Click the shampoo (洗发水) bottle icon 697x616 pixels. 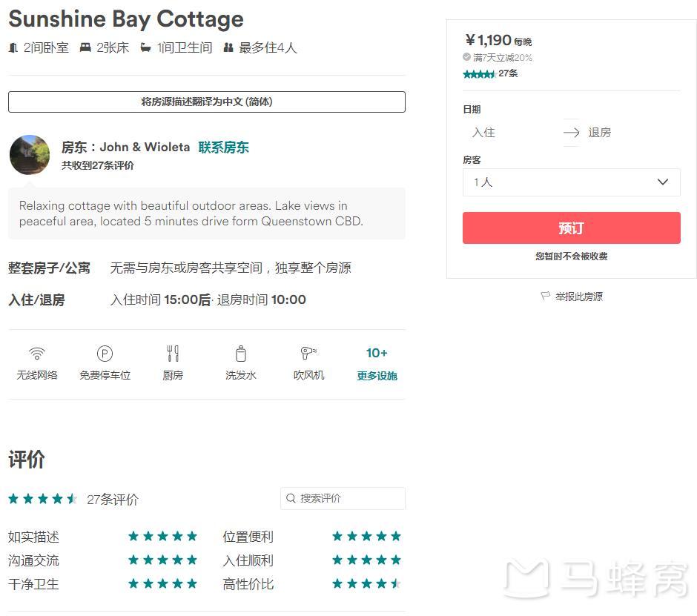(240, 354)
